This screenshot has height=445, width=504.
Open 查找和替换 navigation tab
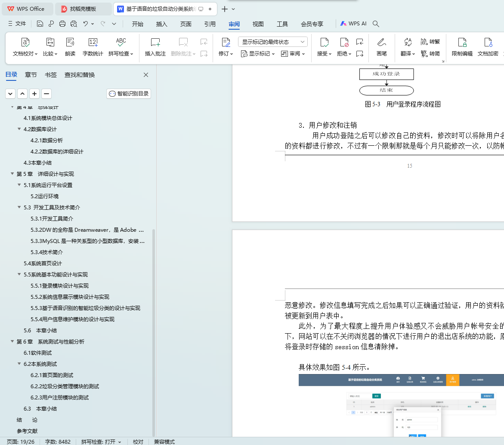coord(80,75)
